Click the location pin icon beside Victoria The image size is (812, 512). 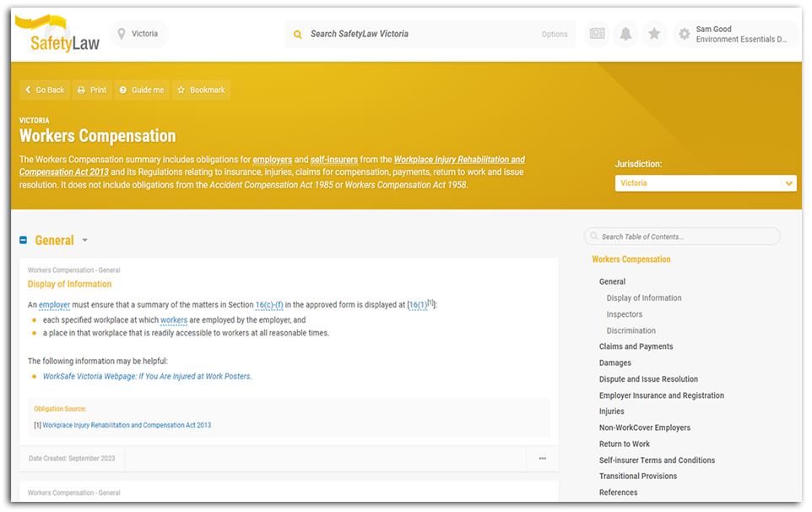(122, 34)
